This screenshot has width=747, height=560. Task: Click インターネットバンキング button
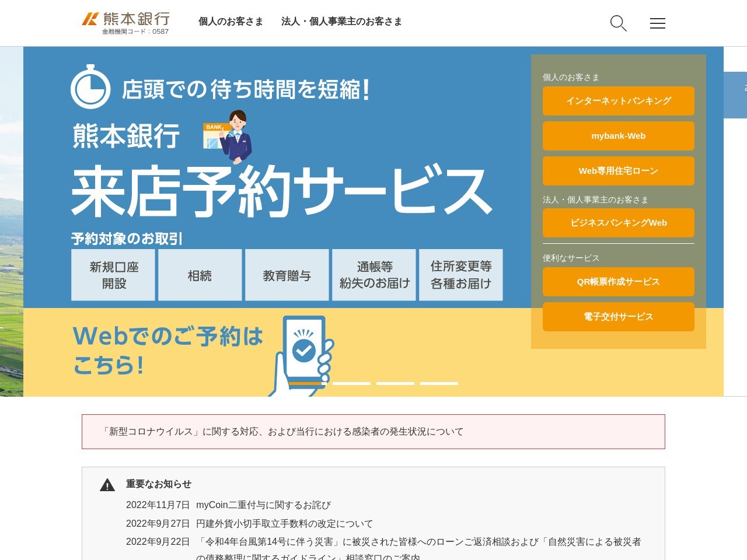pyautogui.click(x=619, y=101)
